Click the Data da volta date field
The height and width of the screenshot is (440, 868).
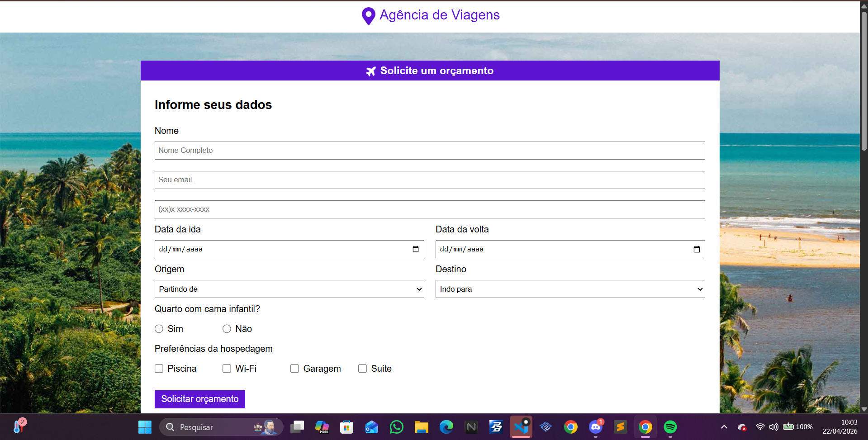pos(570,249)
